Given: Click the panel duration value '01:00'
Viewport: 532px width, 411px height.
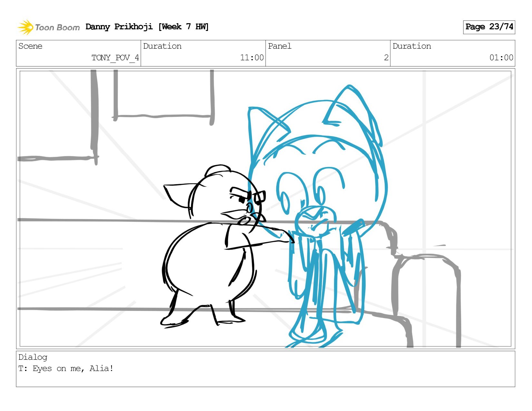Looking at the screenshot, I should [x=501, y=58].
